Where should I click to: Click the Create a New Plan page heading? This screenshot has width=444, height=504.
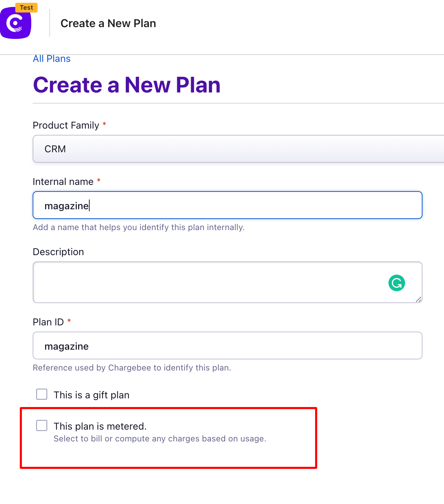[x=126, y=85]
